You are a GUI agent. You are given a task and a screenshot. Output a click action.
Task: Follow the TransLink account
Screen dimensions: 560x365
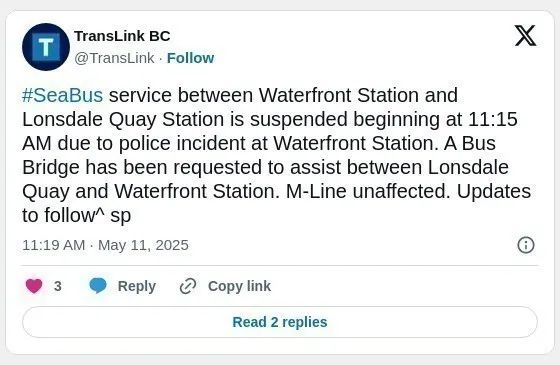[x=190, y=58]
